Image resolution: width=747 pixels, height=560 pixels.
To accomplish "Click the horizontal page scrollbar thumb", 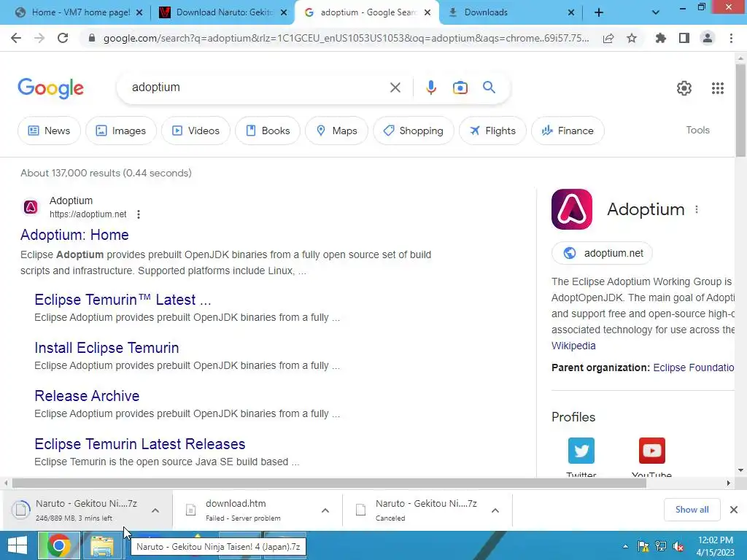I will tap(329, 483).
